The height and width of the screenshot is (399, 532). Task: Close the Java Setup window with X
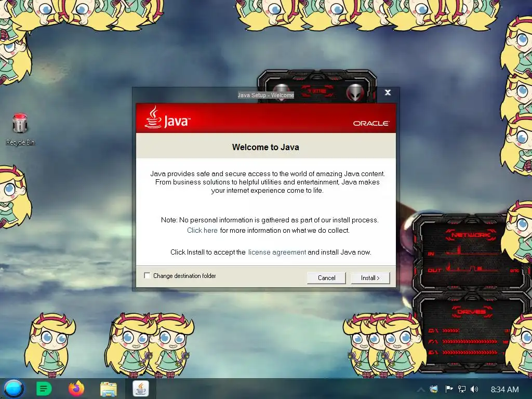coord(388,92)
